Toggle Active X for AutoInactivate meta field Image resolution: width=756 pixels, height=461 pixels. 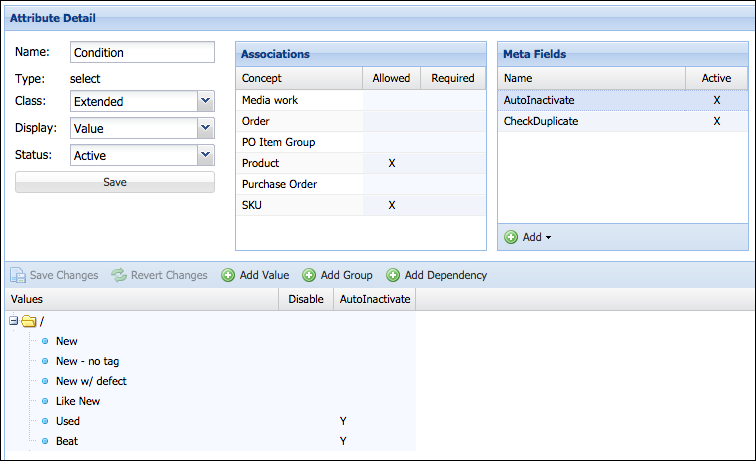click(x=716, y=100)
